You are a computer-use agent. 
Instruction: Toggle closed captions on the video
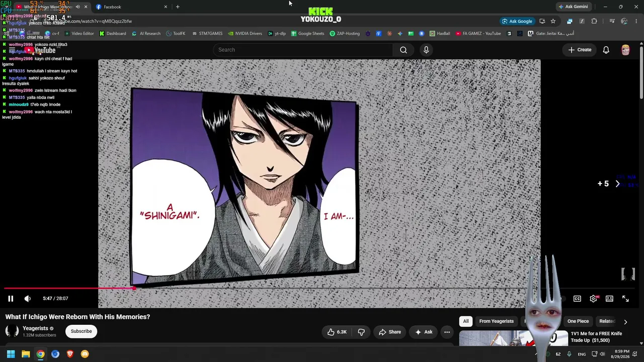pyautogui.click(x=577, y=299)
